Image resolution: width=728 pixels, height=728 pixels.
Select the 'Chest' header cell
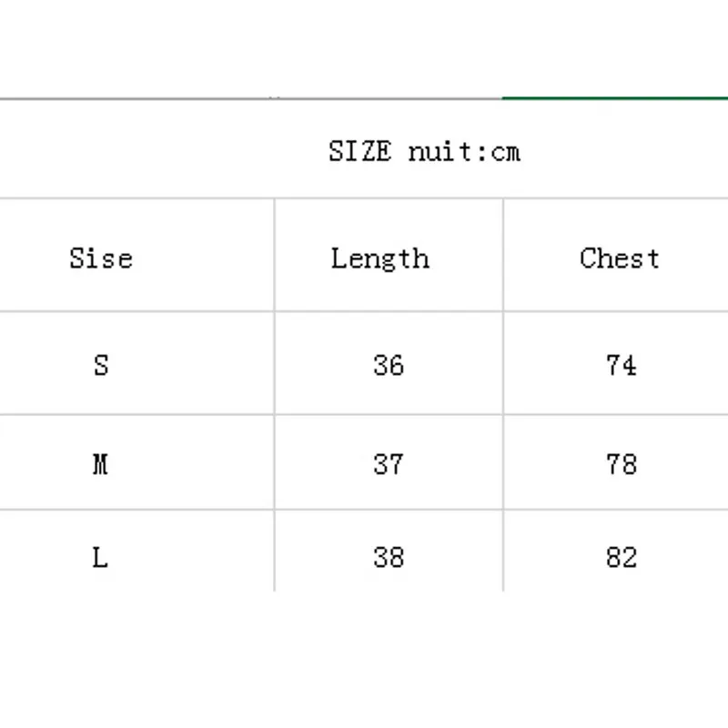click(x=616, y=255)
